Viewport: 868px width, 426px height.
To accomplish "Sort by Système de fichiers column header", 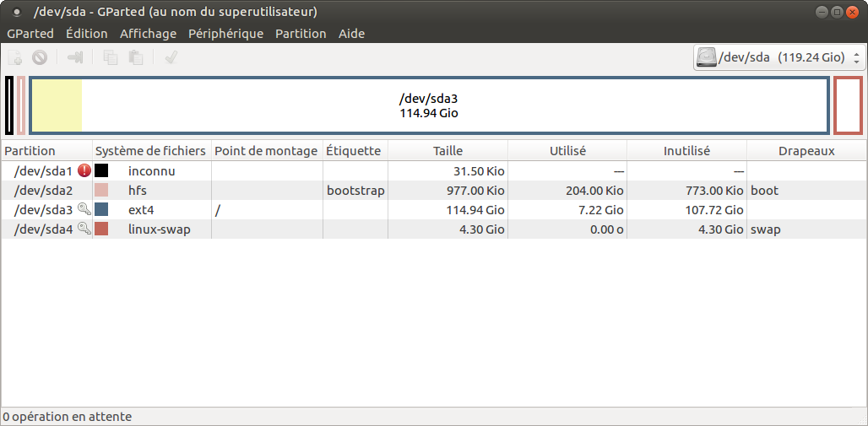I will click(152, 151).
